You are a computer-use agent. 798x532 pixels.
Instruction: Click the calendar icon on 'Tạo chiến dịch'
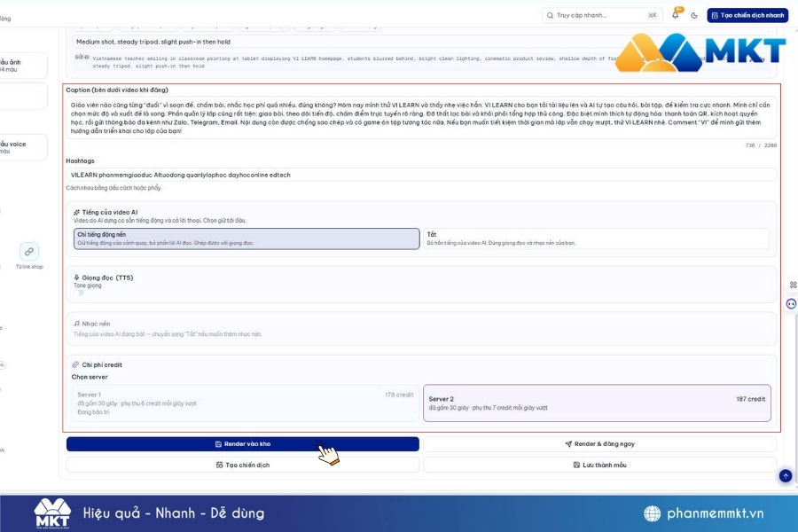(x=219, y=465)
